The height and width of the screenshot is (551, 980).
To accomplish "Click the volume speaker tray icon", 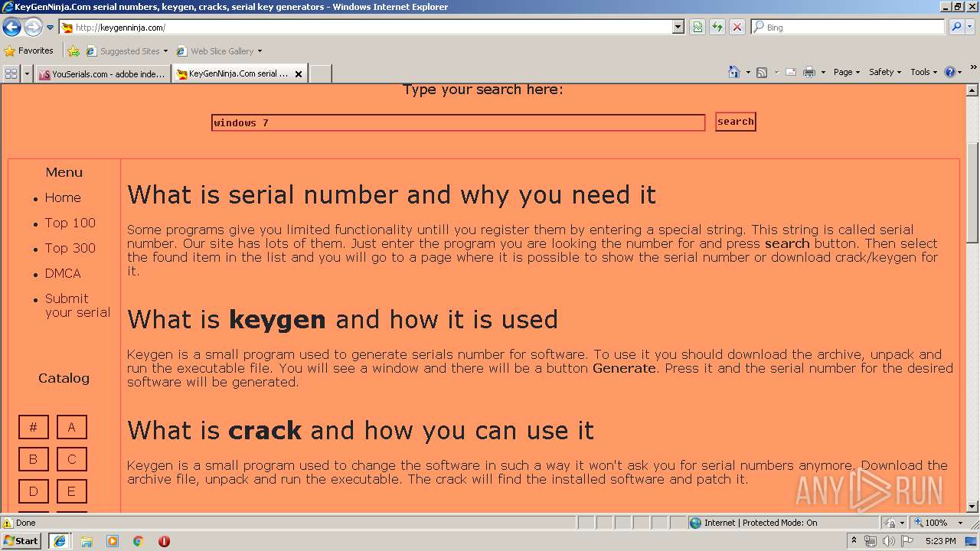I will point(888,541).
